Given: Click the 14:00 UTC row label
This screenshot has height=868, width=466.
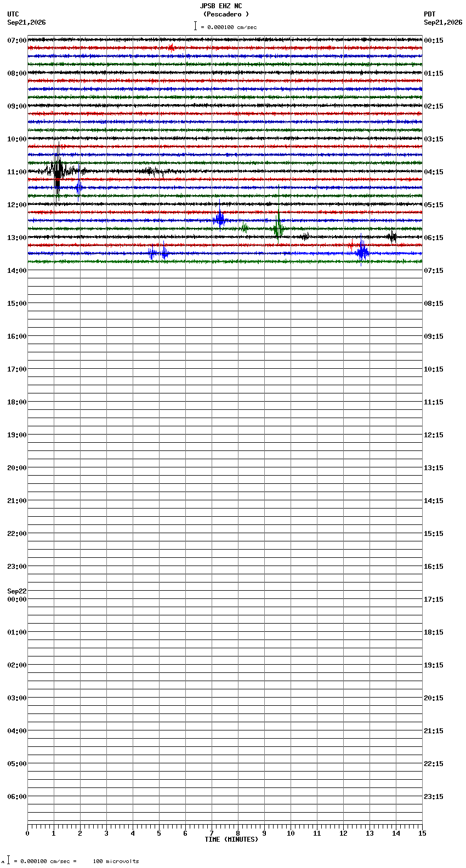Looking at the screenshot, I should [x=17, y=271].
